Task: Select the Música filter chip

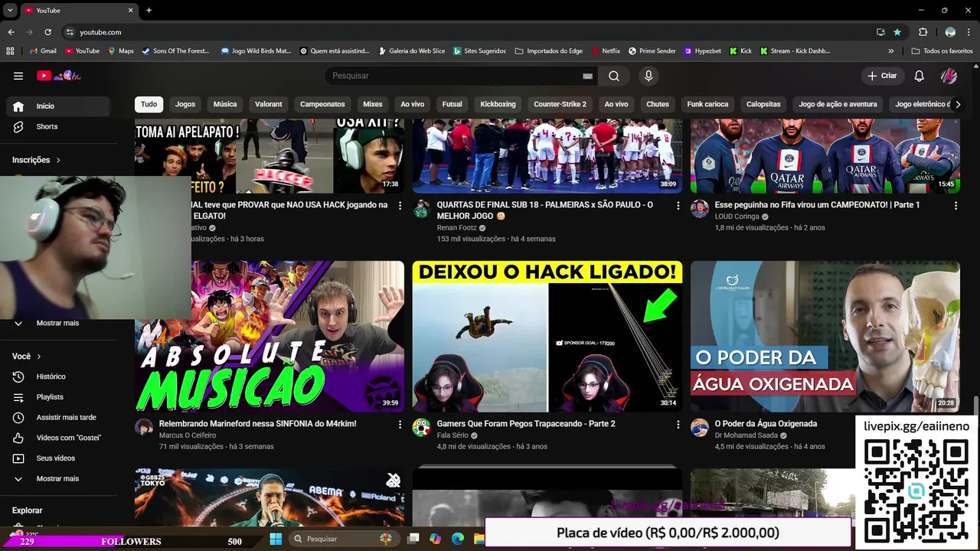Action: tap(225, 104)
